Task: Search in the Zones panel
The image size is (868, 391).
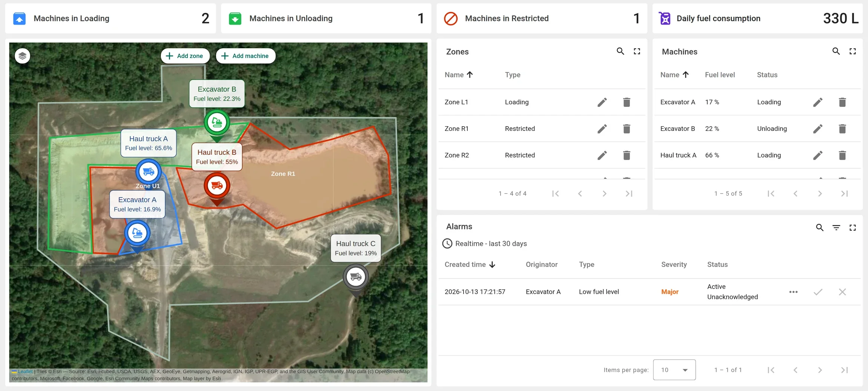Action: [620, 52]
